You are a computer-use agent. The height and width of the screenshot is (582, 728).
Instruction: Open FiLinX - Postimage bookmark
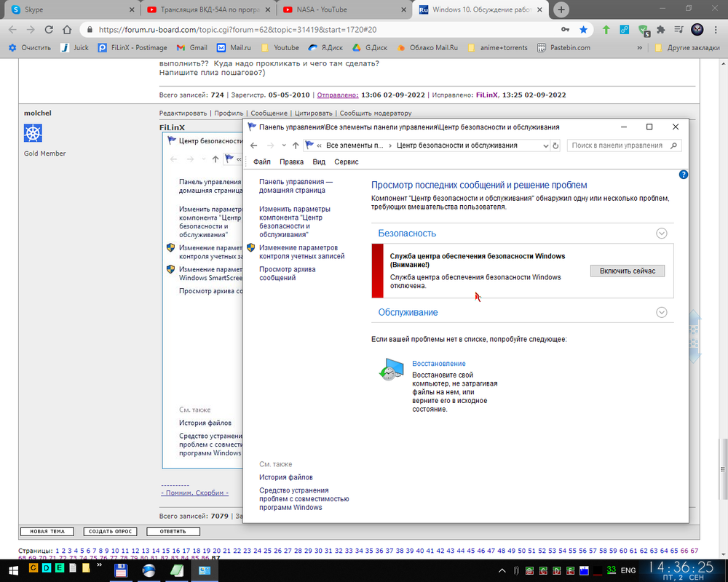(x=132, y=47)
